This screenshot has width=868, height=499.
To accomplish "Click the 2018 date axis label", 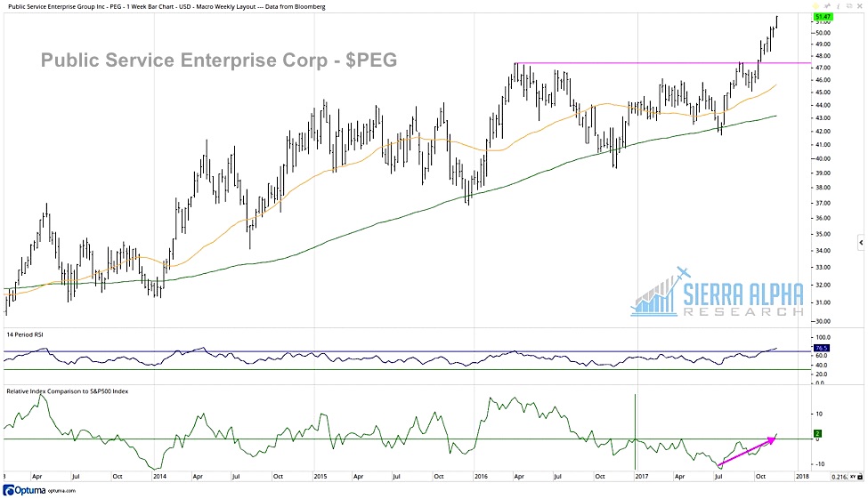I will pos(801,477).
